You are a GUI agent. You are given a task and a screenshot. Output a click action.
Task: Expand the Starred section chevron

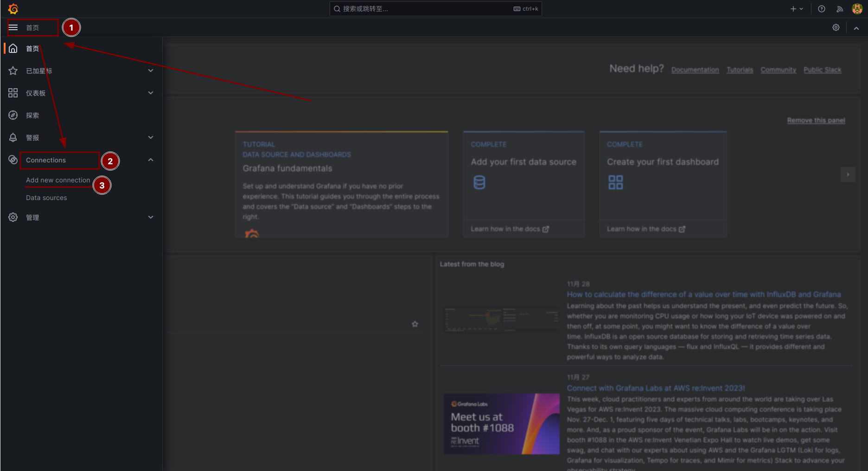[x=150, y=71]
